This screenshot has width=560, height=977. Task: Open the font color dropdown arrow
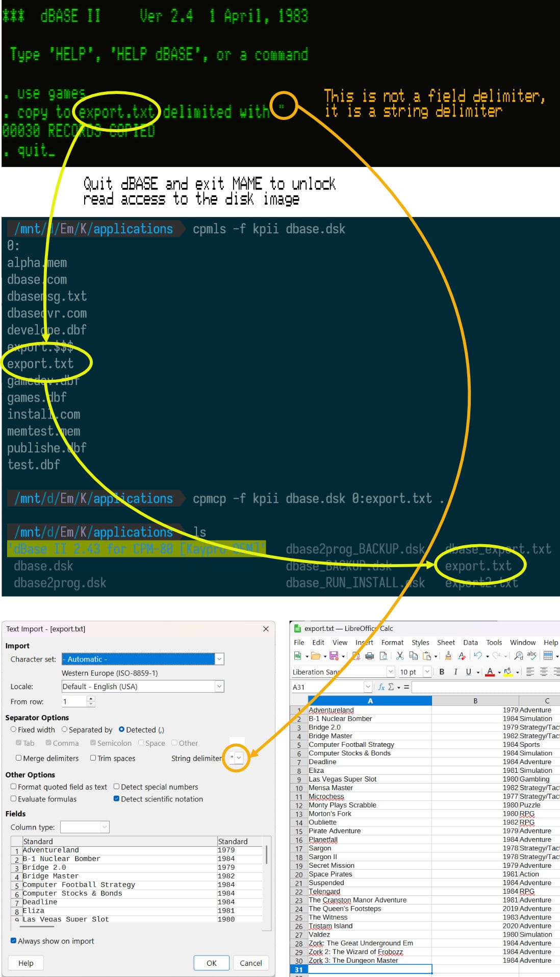499,672
